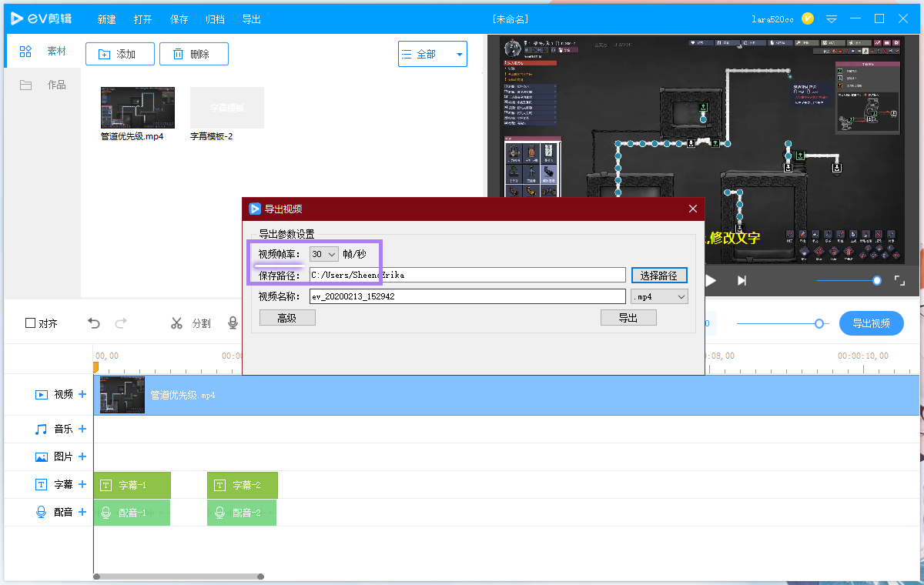Switch to the 作品 tab
Image resolution: width=924 pixels, height=585 pixels.
click(57, 85)
